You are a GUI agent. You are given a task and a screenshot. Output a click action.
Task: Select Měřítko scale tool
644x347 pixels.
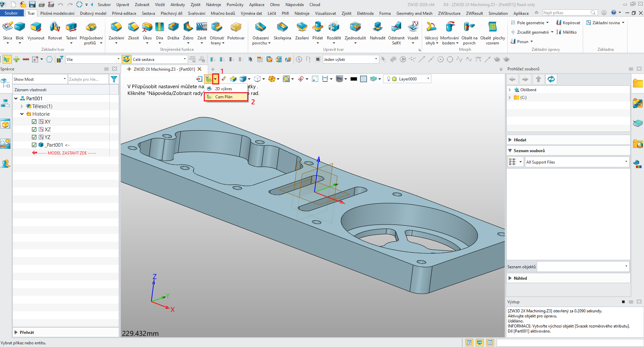pyautogui.click(x=566, y=32)
